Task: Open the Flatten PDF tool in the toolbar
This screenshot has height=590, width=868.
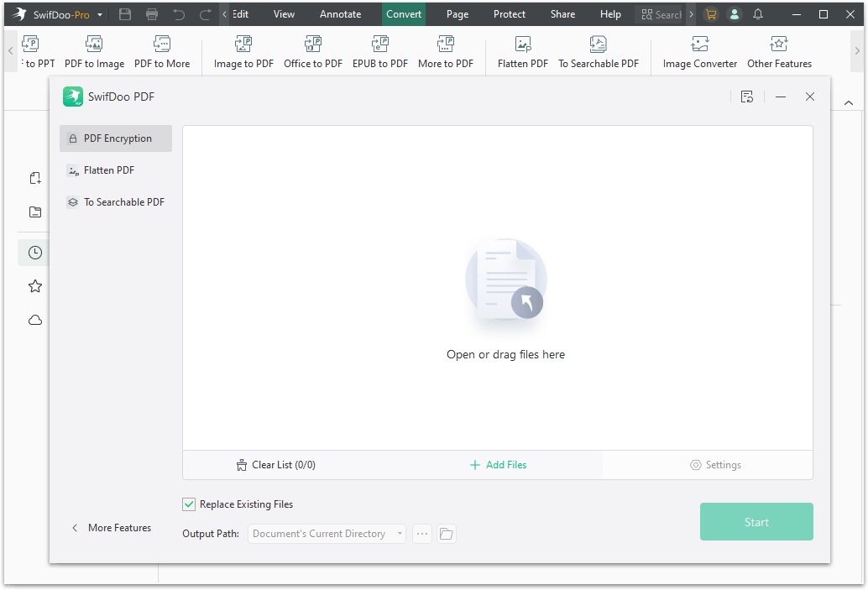Action: coord(521,52)
